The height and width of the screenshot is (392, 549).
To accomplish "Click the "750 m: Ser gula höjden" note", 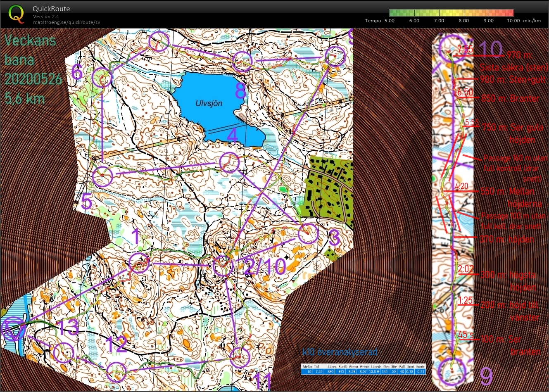I will click(x=513, y=133).
